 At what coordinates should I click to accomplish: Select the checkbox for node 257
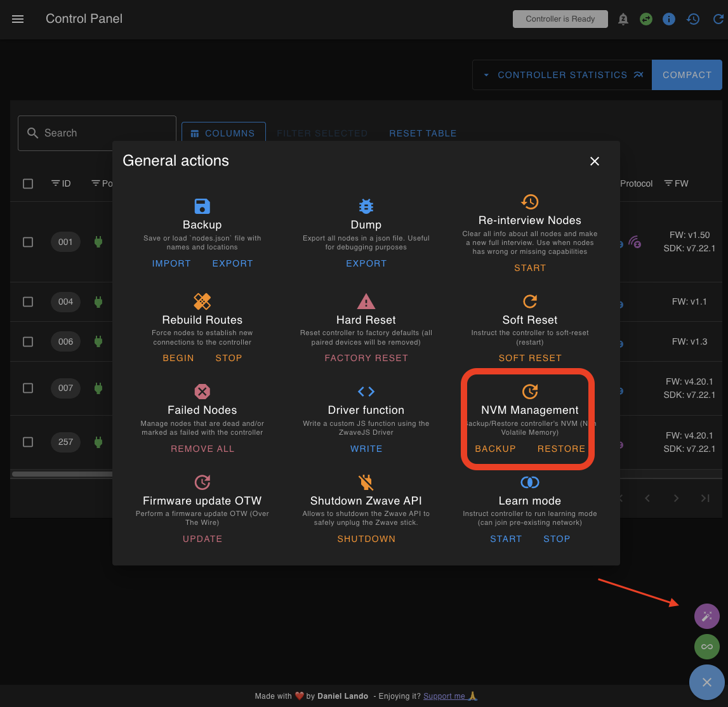coord(28,442)
